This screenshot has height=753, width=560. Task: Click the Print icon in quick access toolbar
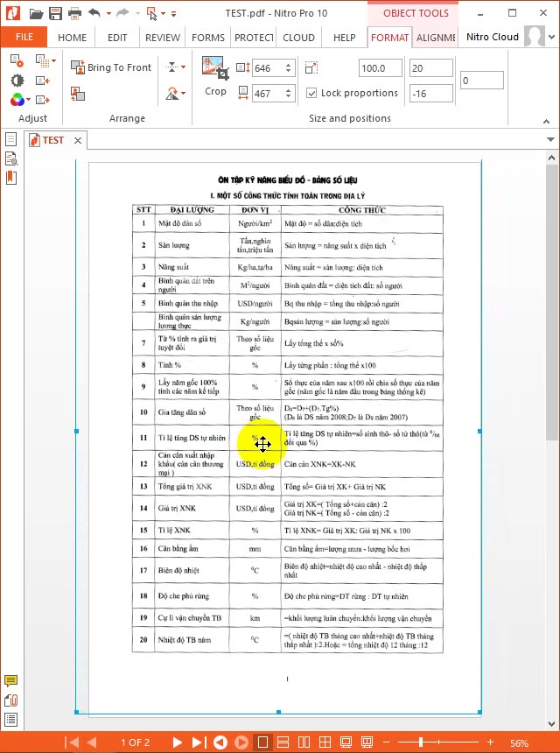click(74, 13)
